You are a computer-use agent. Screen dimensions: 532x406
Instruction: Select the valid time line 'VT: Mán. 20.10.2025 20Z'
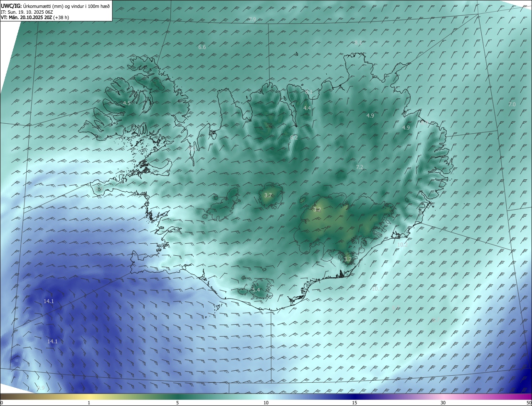(x=35, y=17)
